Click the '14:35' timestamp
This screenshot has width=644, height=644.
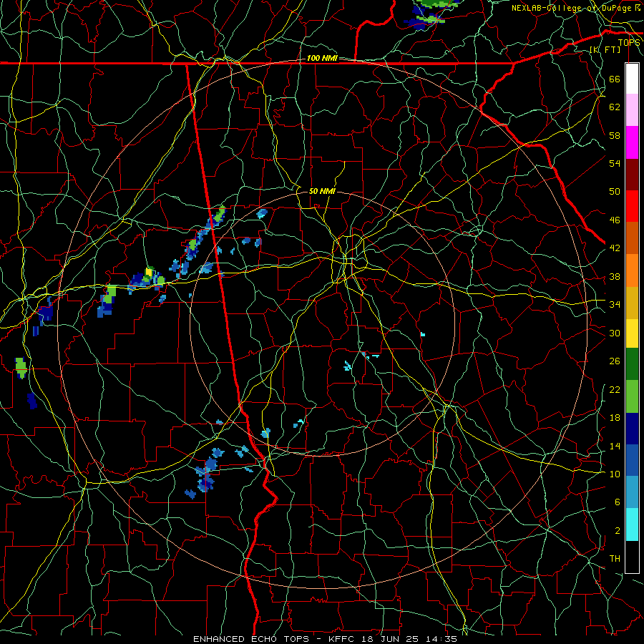tap(440, 639)
